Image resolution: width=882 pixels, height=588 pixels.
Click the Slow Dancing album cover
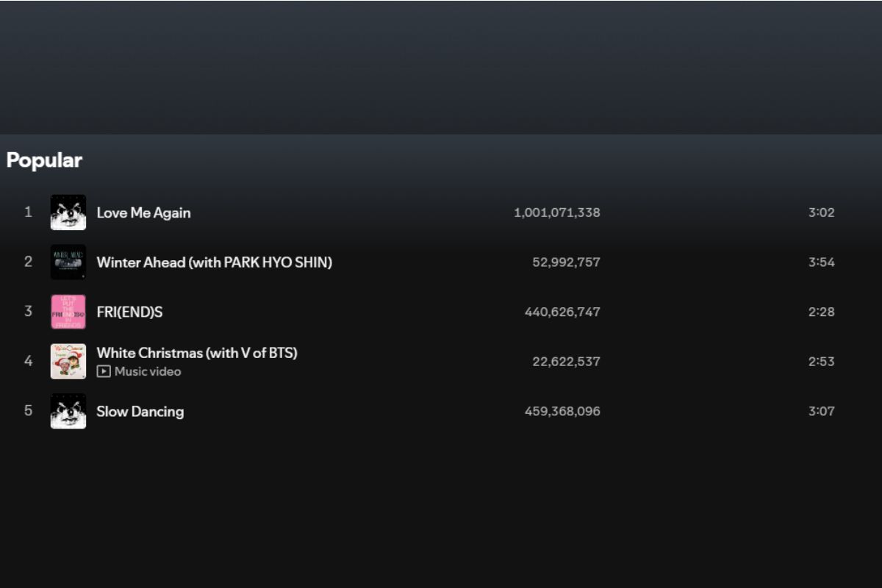(68, 411)
